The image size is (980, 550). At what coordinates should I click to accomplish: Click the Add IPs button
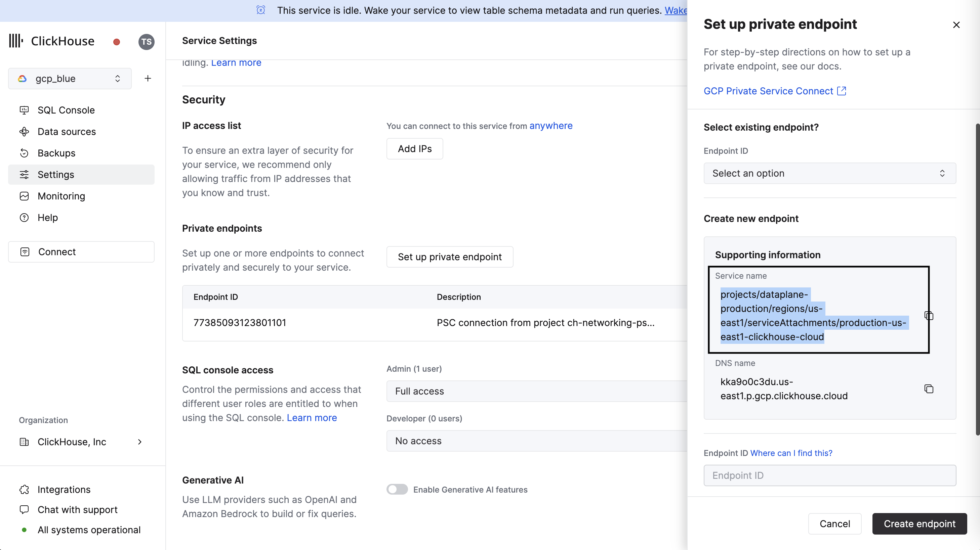415,149
